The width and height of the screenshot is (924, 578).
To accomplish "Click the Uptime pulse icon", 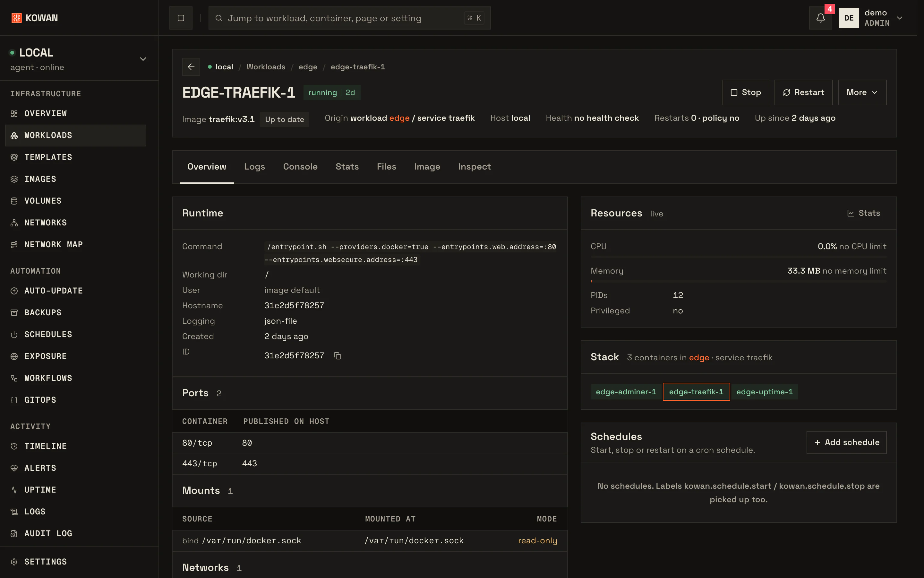I will pyautogui.click(x=14, y=489).
